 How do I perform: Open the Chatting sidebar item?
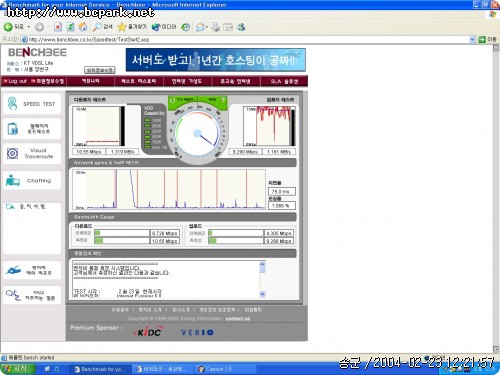[32, 180]
